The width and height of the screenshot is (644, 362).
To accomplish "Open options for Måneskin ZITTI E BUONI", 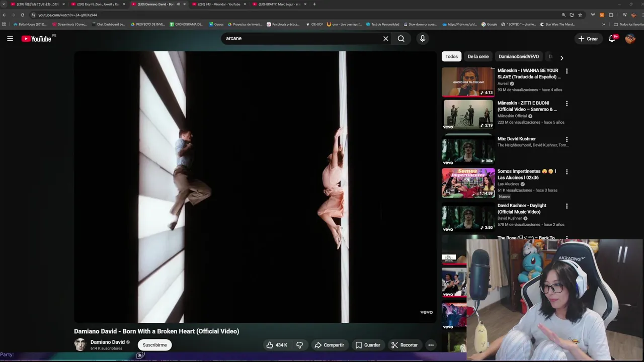I will [x=567, y=104].
